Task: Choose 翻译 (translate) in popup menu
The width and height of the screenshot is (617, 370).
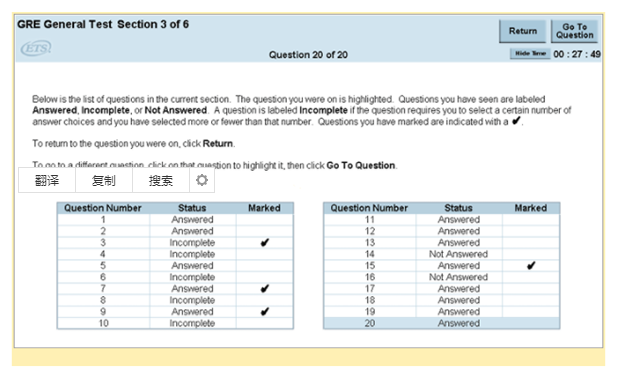Action: (47, 180)
